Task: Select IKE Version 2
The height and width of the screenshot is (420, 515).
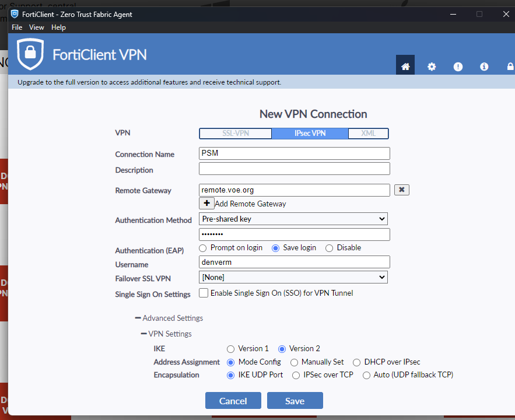Action: 282,349
